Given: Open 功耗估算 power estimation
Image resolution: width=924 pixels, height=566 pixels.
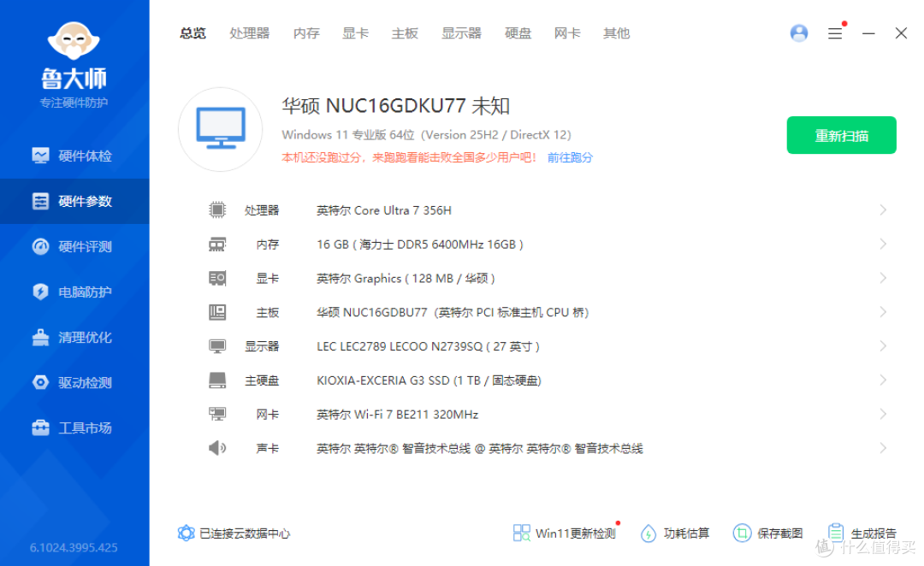Looking at the screenshot, I should click(675, 533).
